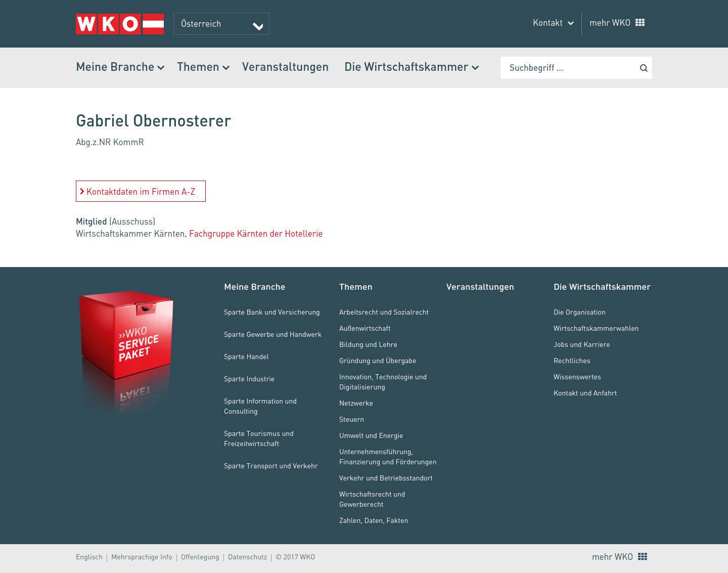Expand the Die Wirtschaftskammer navigation menu
This screenshot has width=728, height=573.
(x=412, y=67)
